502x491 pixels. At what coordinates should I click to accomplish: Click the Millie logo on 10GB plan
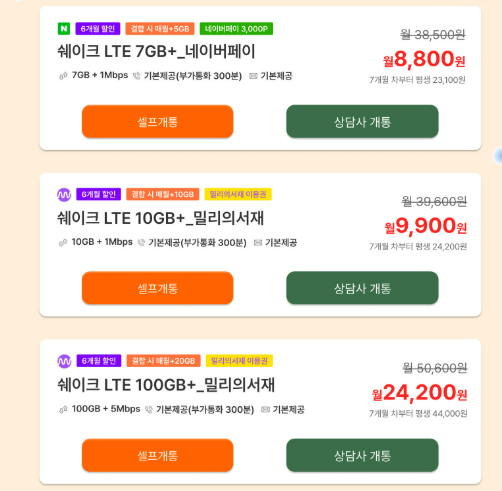point(64,195)
